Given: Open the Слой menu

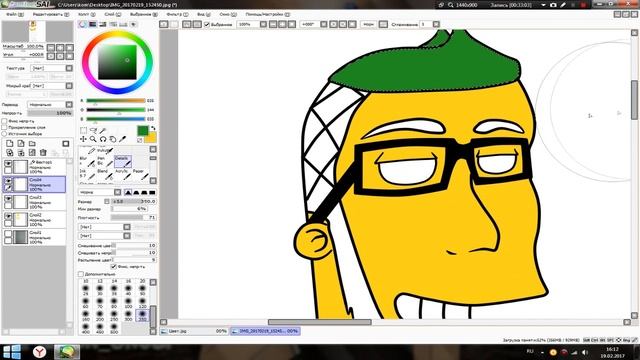Looking at the screenshot, I should (x=112, y=14).
